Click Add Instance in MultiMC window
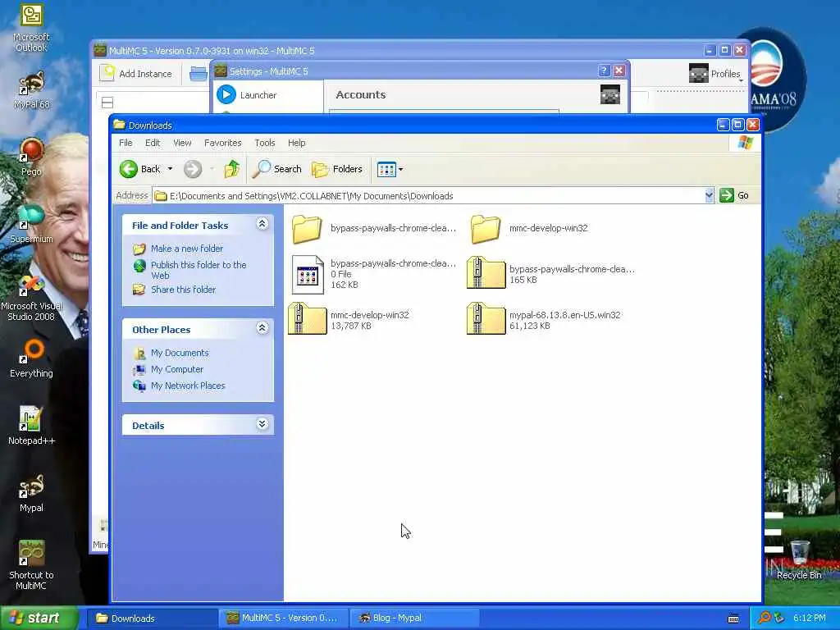 coord(137,73)
